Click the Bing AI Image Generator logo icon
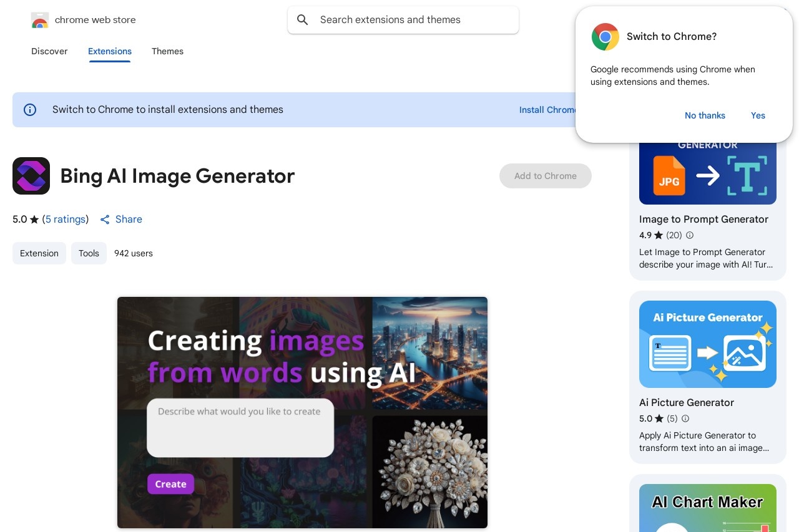The height and width of the screenshot is (532, 799). 31,176
